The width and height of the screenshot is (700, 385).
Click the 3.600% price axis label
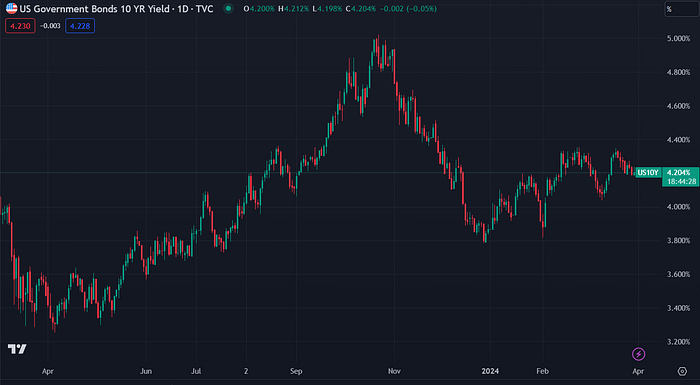[x=679, y=274]
